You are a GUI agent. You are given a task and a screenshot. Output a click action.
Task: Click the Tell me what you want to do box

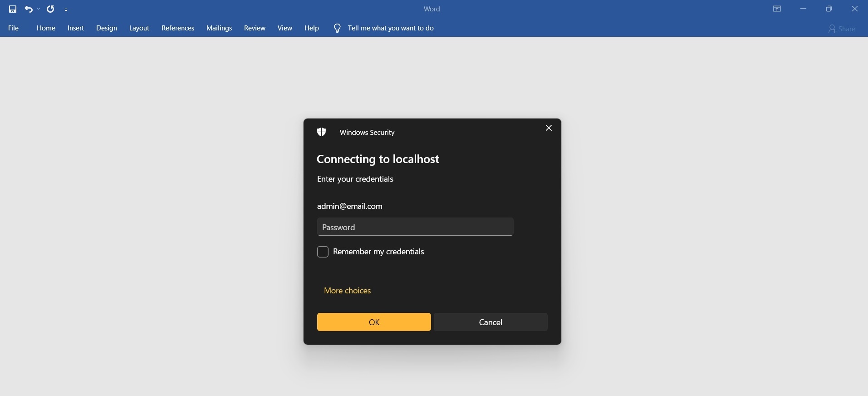(x=391, y=28)
